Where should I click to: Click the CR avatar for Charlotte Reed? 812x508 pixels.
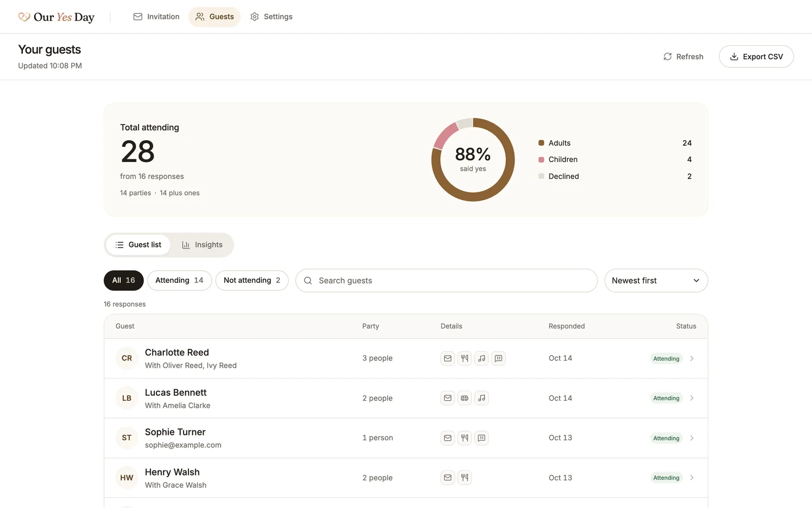pyautogui.click(x=127, y=358)
